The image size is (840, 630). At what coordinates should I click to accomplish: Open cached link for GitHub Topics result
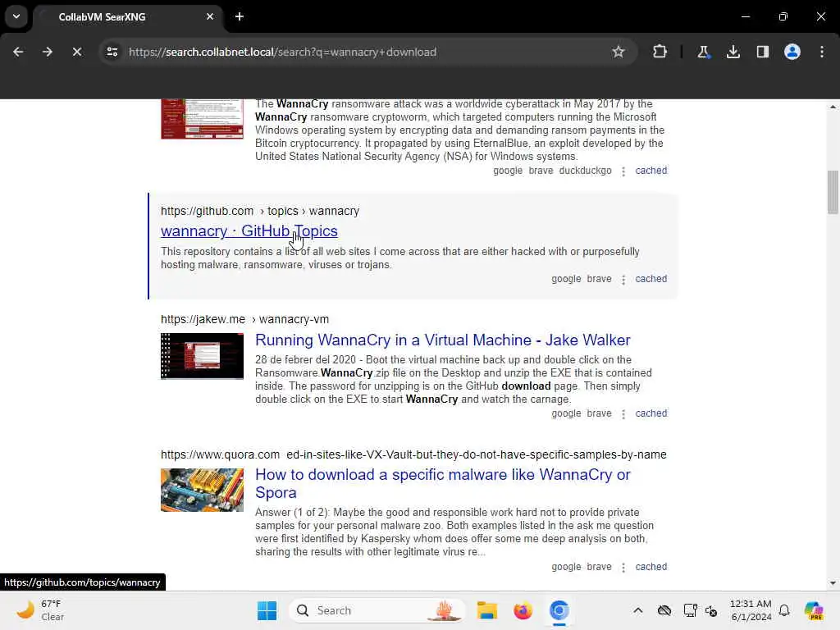click(x=651, y=279)
